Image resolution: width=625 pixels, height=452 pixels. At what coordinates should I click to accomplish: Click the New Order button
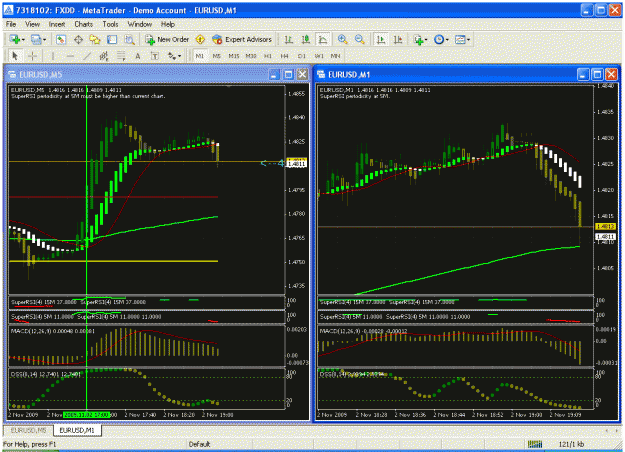[x=167, y=39]
